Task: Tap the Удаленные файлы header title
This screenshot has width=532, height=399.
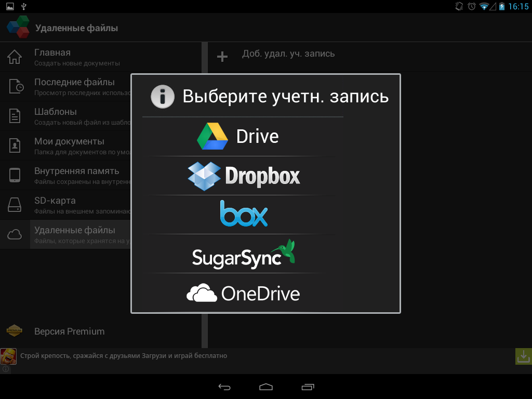Action: (x=77, y=28)
